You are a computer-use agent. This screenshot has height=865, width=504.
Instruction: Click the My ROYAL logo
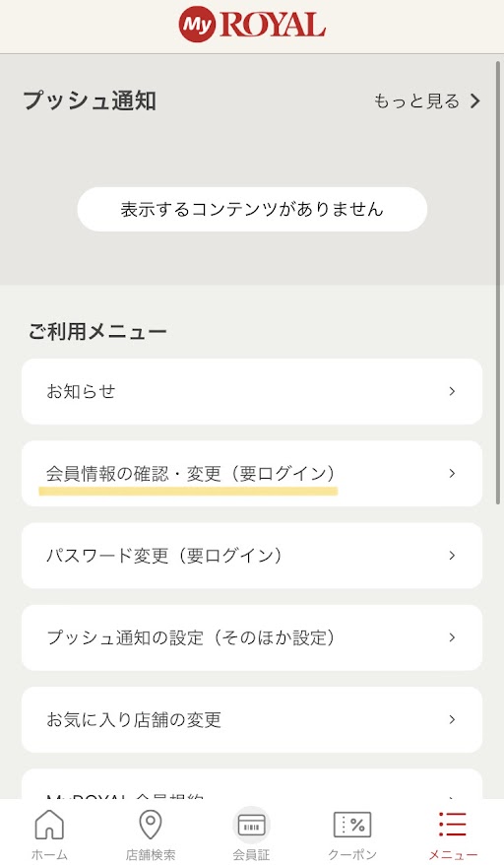point(252,26)
